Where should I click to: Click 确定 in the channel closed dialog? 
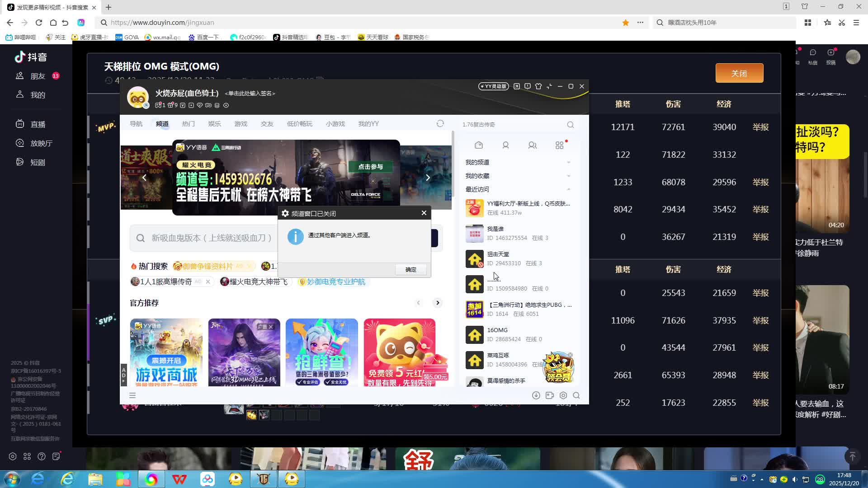click(x=410, y=270)
